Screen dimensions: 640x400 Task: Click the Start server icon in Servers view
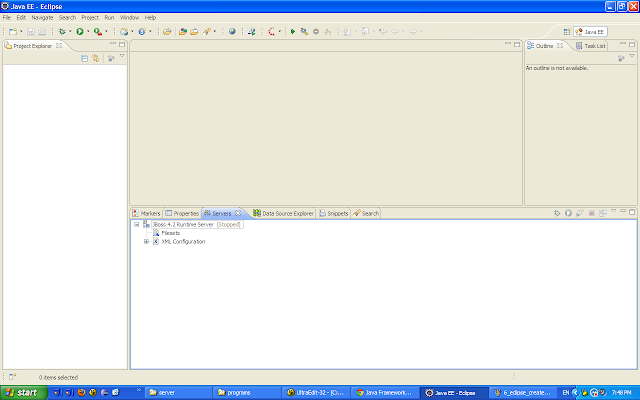568,213
